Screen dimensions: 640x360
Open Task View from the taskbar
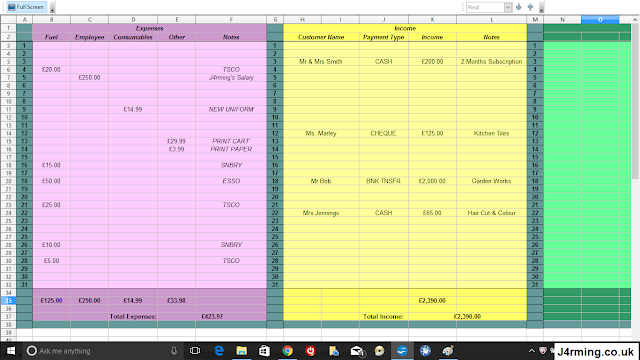click(x=195, y=351)
